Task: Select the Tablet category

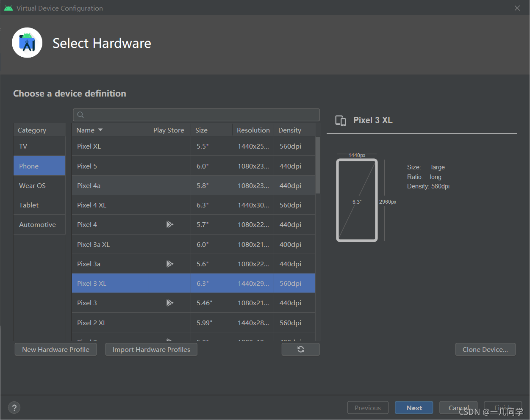Action: [x=39, y=205]
